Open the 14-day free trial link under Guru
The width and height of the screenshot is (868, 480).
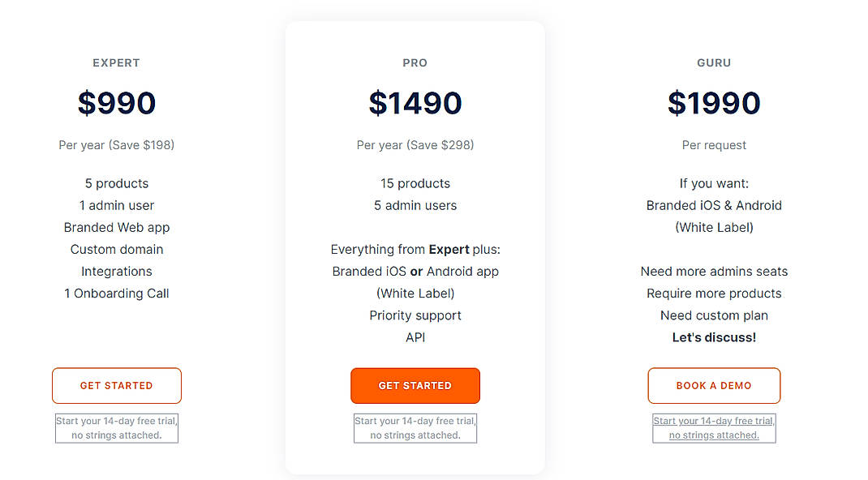tap(713, 427)
